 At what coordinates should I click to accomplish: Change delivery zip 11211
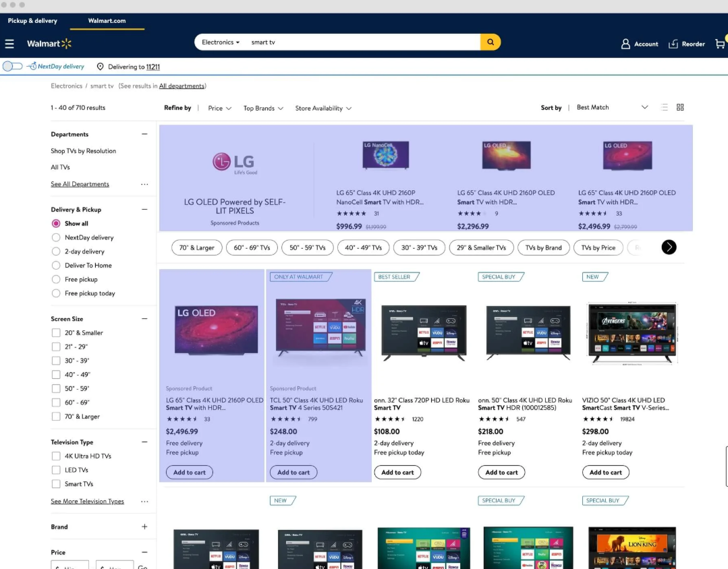coord(153,67)
